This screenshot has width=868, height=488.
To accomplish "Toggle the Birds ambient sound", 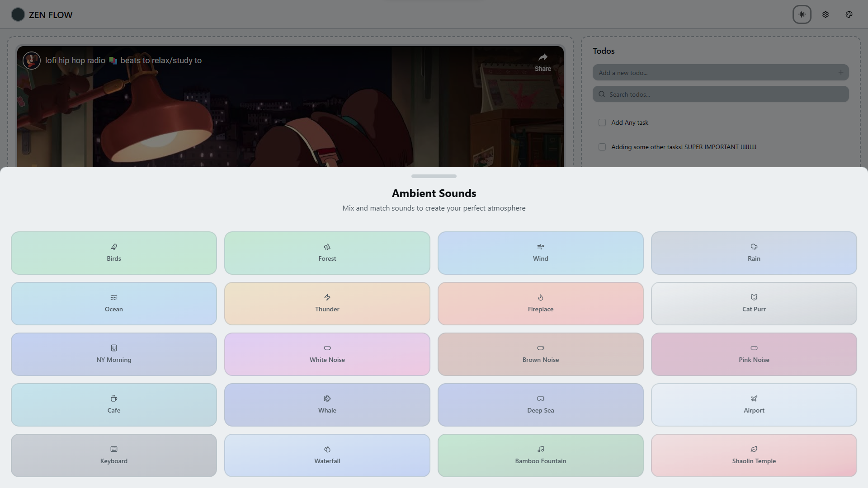I will point(114,253).
